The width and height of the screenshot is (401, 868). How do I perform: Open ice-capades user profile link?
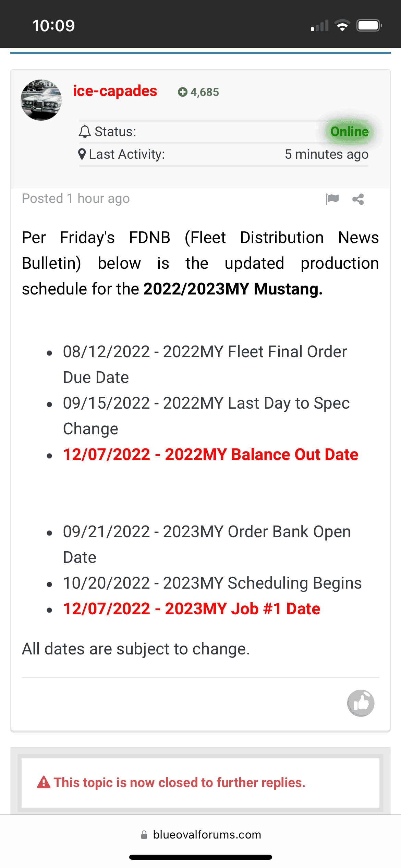(115, 91)
